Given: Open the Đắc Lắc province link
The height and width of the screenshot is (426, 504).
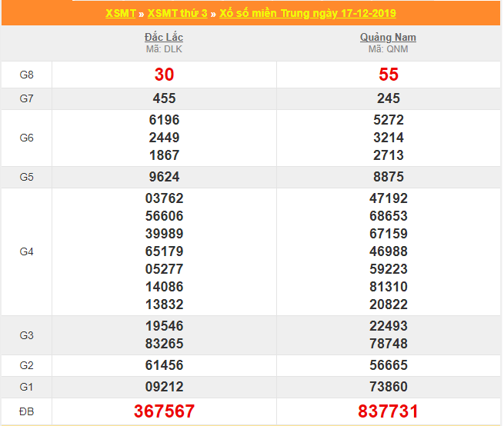Looking at the screenshot, I should 164,37.
